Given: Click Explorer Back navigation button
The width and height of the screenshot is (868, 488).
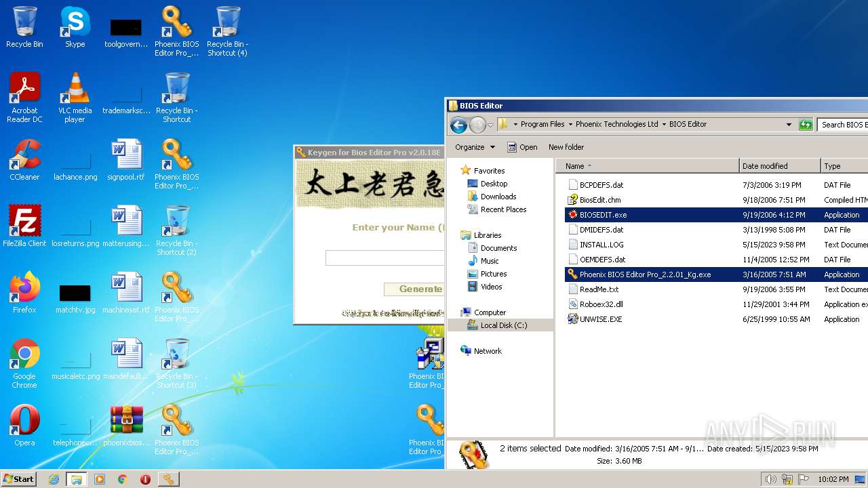Looking at the screenshot, I should click(x=458, y=125).
